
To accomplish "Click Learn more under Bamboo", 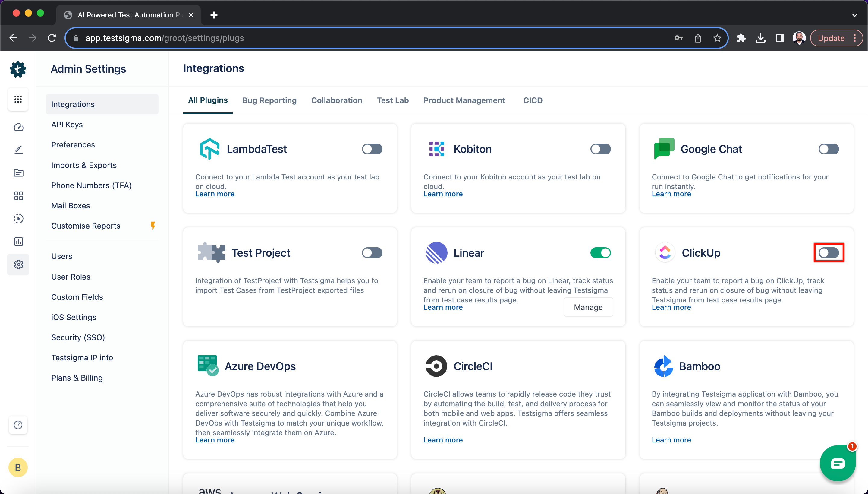I will tap(671, 440).
